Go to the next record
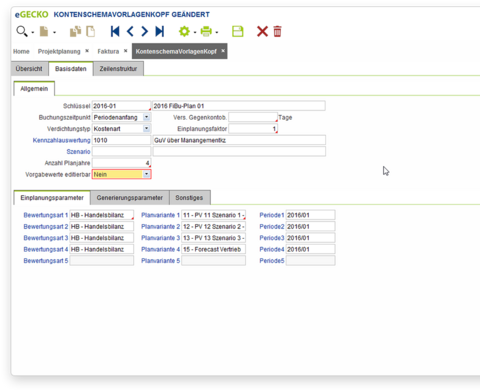This screenshot has width=480, height=391. click(x=144, y=31)
